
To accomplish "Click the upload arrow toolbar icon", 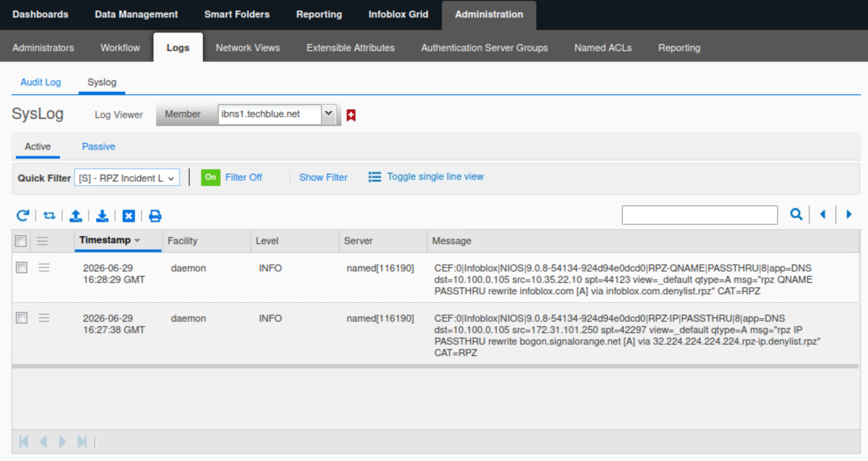I will [76, 216].
